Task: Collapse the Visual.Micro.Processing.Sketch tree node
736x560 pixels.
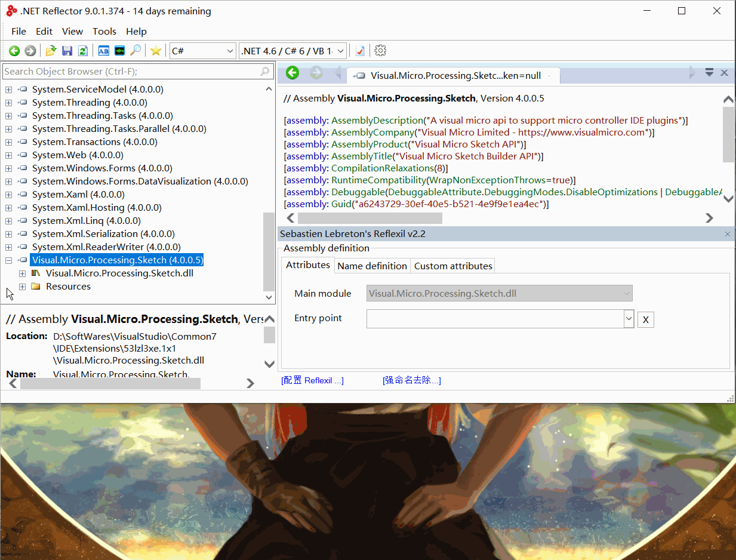Action: click(8, 260)
